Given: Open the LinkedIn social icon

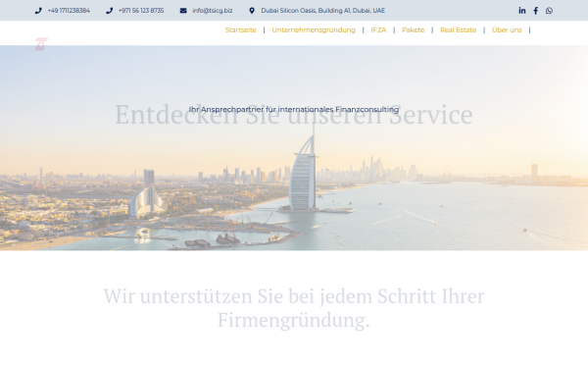Looking at the screenshot, I should pos(522,11).
